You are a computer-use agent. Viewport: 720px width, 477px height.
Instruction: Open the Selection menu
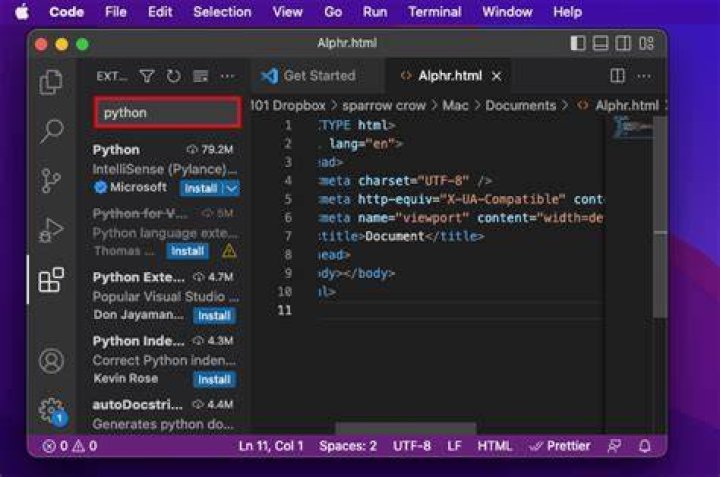(x=222, y=11)
